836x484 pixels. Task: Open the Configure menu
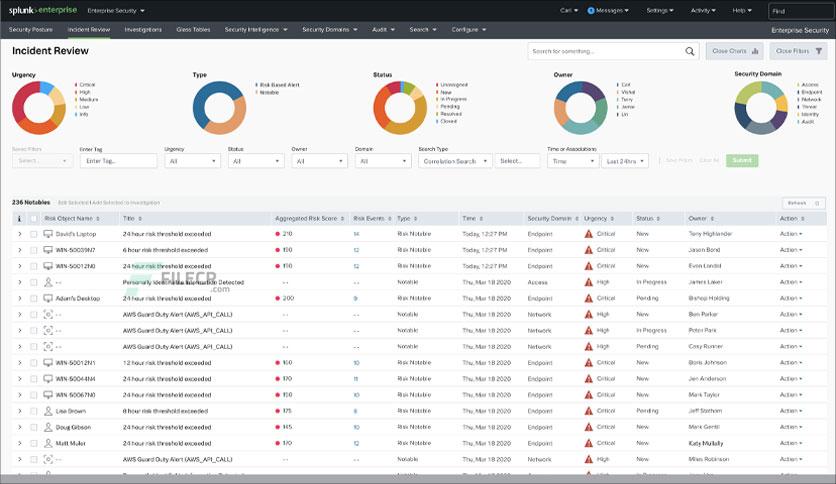tap(469, 30)
